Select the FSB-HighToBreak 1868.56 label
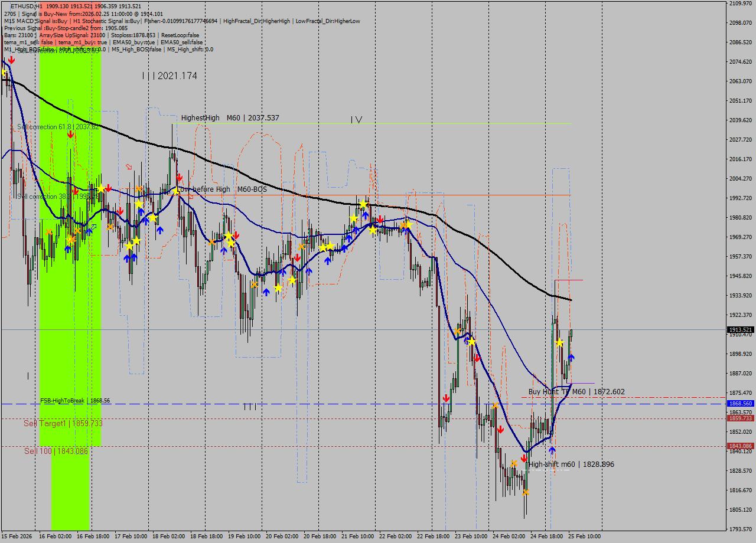 [75, 401]
